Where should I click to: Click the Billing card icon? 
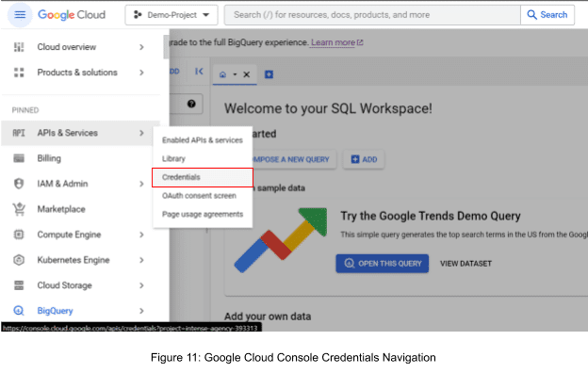19,158
